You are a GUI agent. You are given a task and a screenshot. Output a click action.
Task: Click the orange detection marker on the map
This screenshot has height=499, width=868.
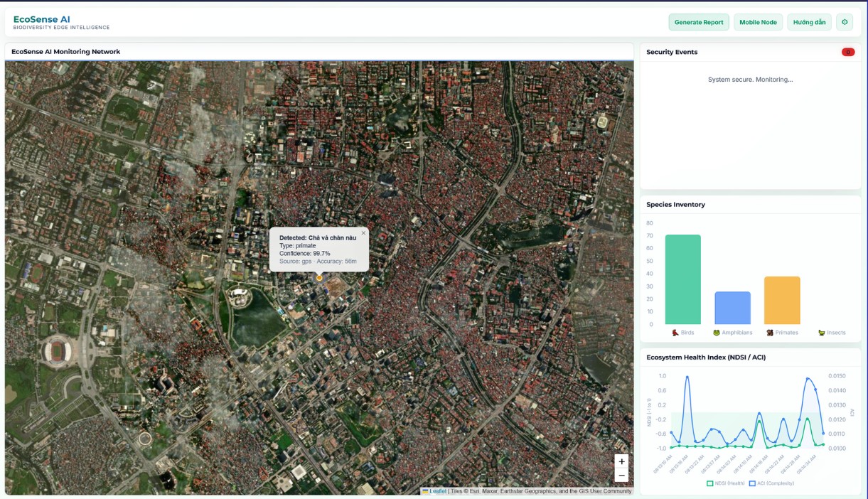pyautogui.click(x=319, y=277)
